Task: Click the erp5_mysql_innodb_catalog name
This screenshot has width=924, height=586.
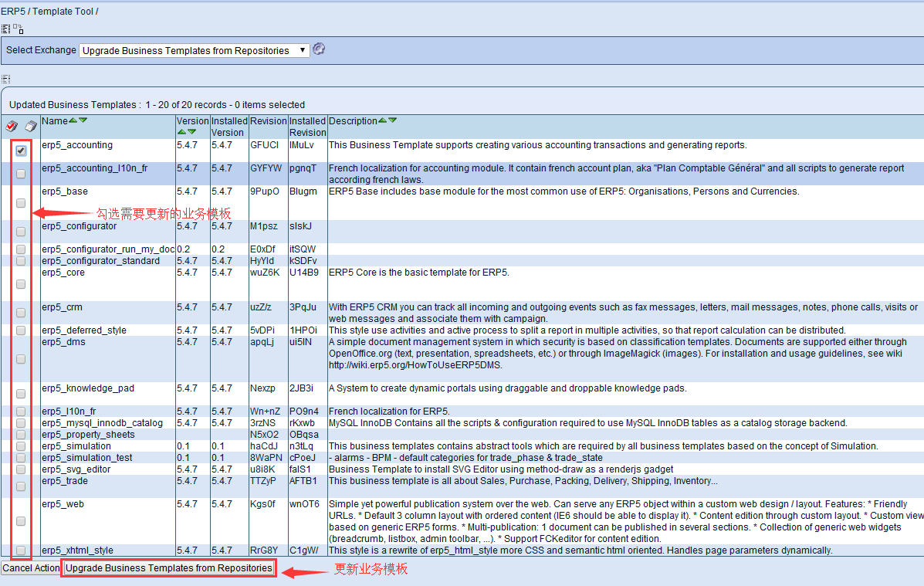Action: pyautogui.click(x=102, y=422)
